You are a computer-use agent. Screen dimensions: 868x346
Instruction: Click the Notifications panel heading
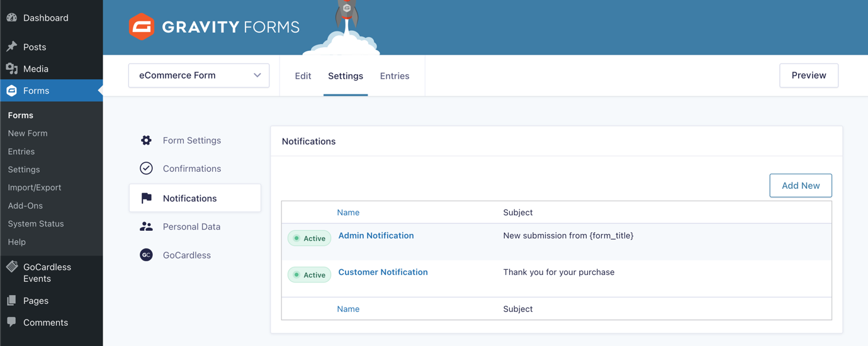[x=308, y=141]
